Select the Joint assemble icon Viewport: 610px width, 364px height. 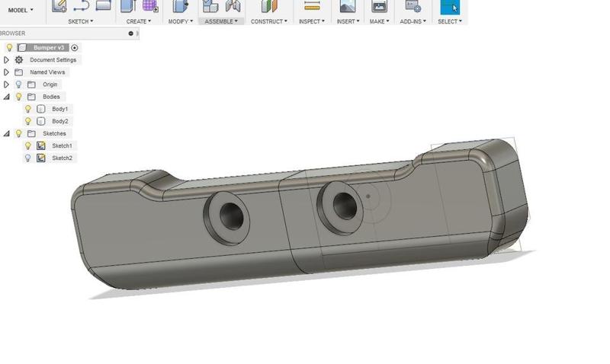click(233, 5)
